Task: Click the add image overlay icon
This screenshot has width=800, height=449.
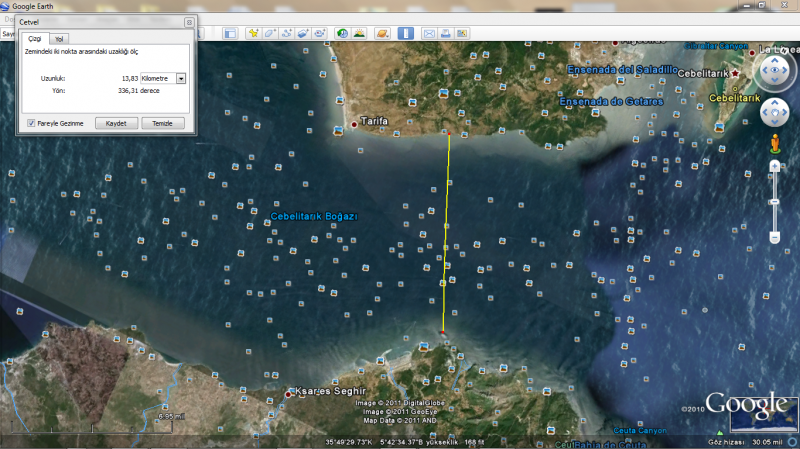Action: pyautogui.click(x=303, y=33)
